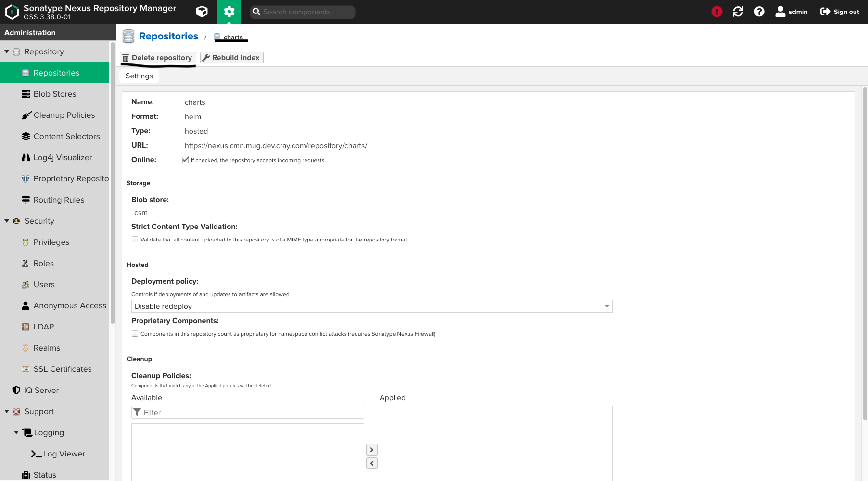The height and width of the screenshot is (481, 868).
Task: Click the red system alert icon
Action: 717,12
